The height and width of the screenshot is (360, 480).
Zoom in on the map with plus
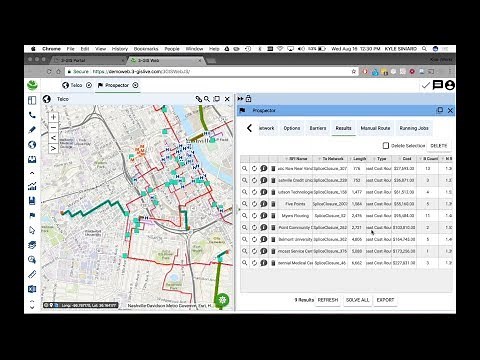[x=53, y=117]
